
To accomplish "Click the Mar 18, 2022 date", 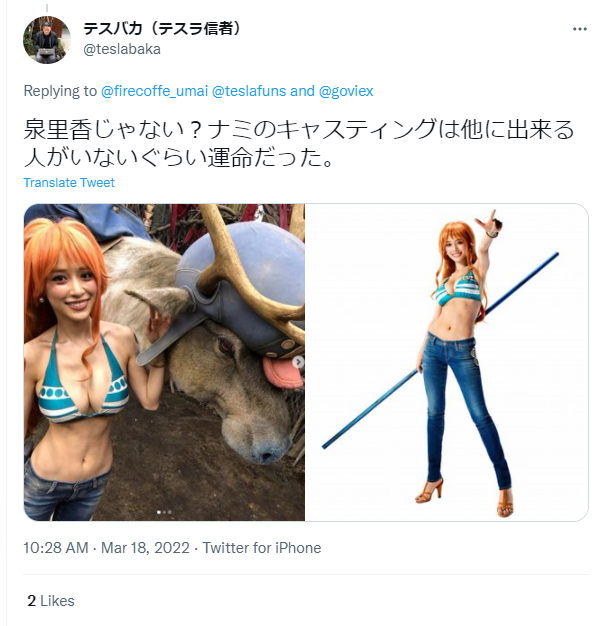I will 145,548.
